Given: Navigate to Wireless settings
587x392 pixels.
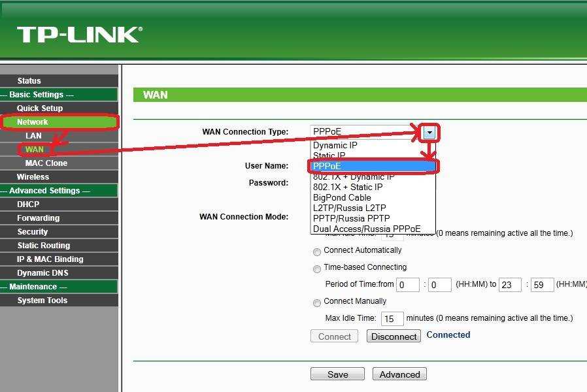Looking at the screenshot, I should (x=33, y=177).
